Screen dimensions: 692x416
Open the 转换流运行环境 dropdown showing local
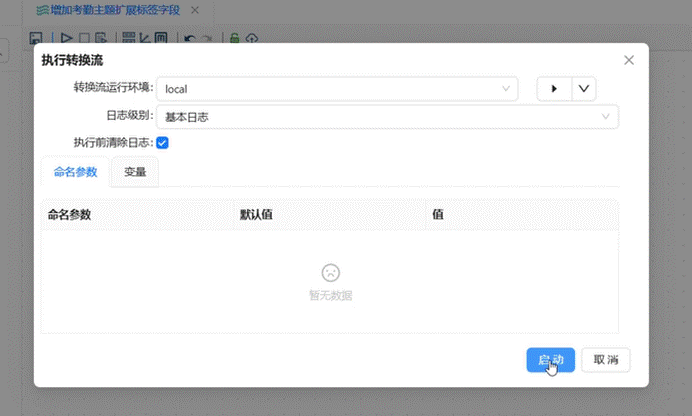tap(337, 89)
